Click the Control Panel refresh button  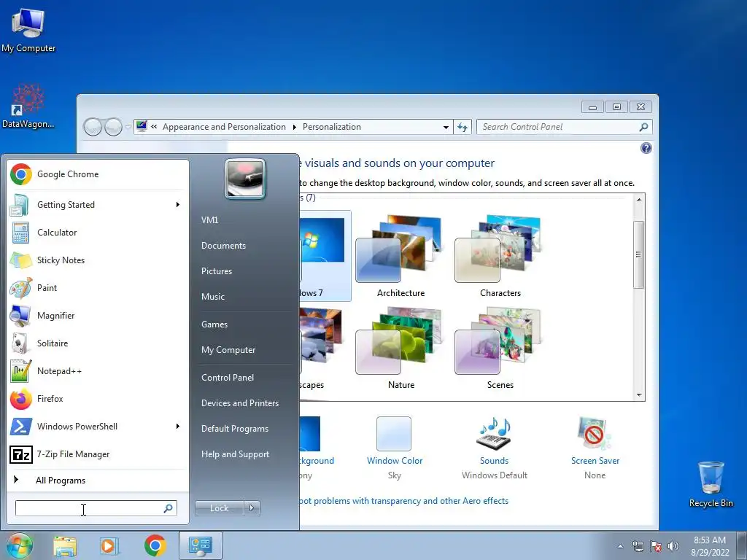point(462,127)
